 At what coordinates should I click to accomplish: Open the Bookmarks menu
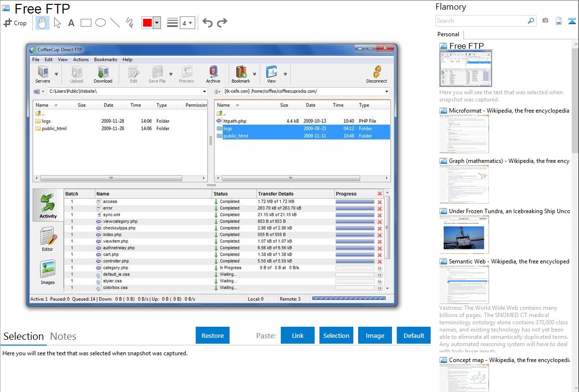(106, 59)
